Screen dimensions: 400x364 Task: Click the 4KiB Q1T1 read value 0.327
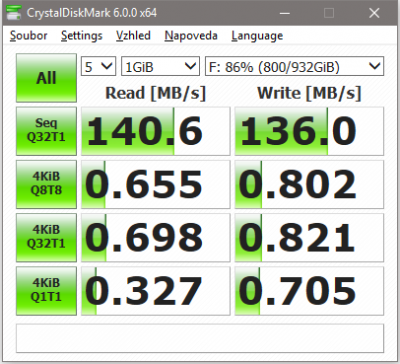(x=156, y=291)
